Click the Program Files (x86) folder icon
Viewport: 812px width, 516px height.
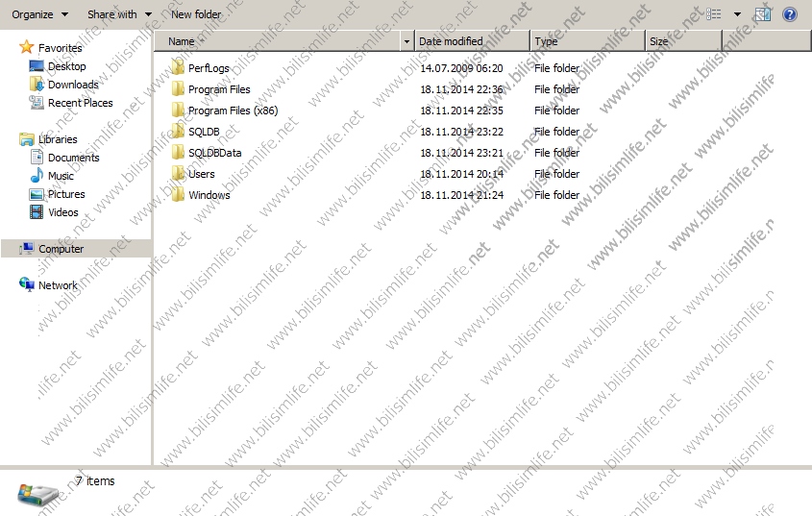[178, 110]
